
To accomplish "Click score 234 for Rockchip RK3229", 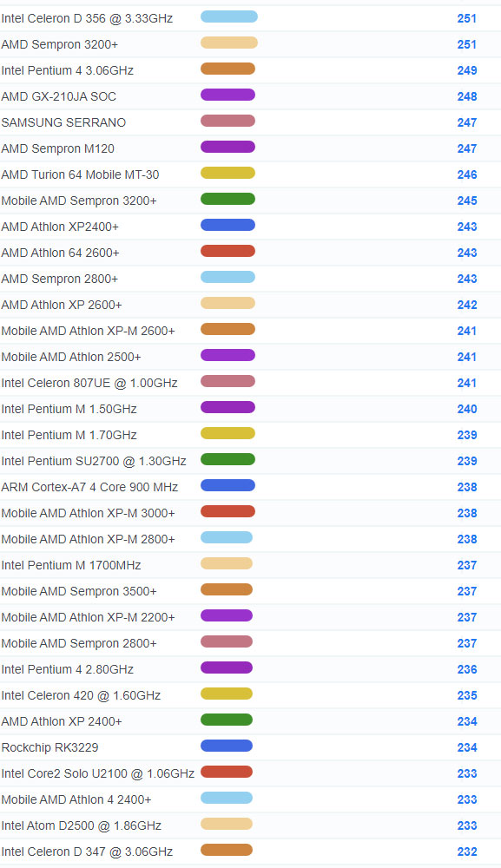I will click(466, 746).
